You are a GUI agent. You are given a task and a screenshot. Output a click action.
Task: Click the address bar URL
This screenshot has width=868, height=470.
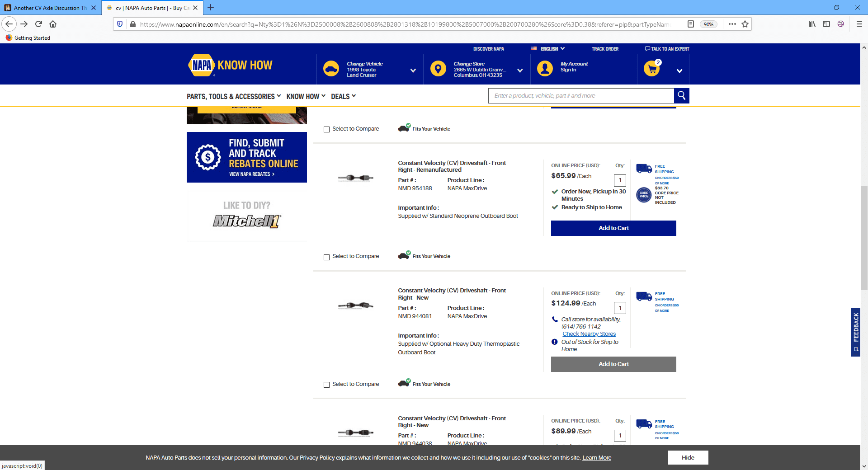[405, 24]
